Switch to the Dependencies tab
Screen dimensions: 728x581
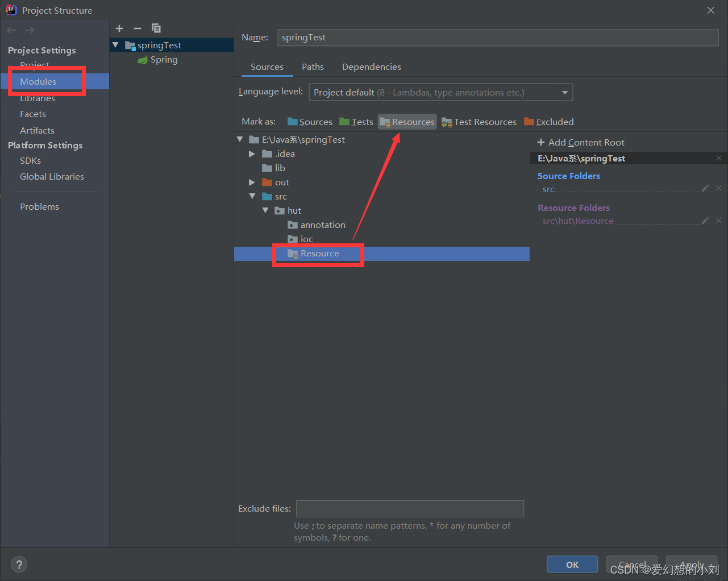372,67
